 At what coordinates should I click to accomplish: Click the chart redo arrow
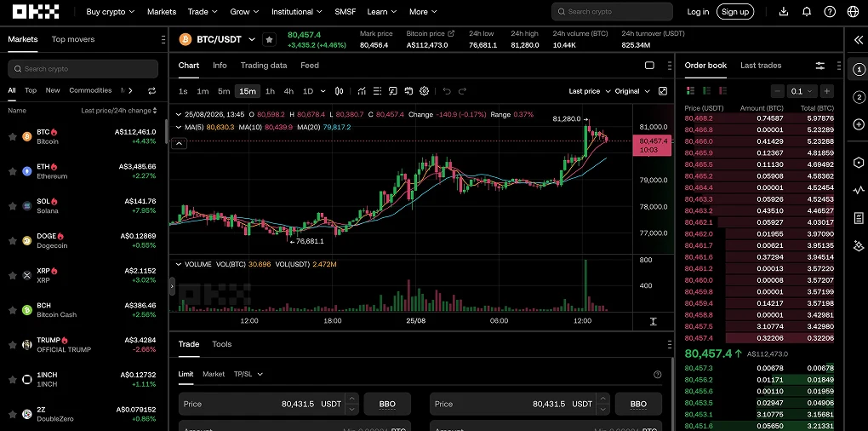tap(462, 91)
